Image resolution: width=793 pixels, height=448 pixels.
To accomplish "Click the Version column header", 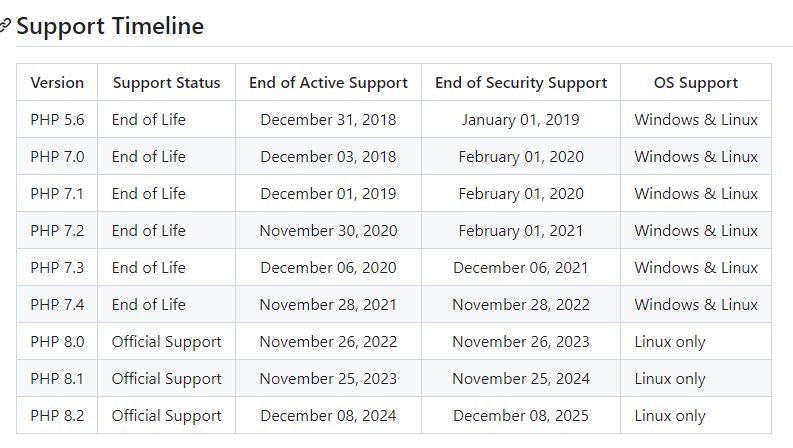I will click(x=57, y=83).
